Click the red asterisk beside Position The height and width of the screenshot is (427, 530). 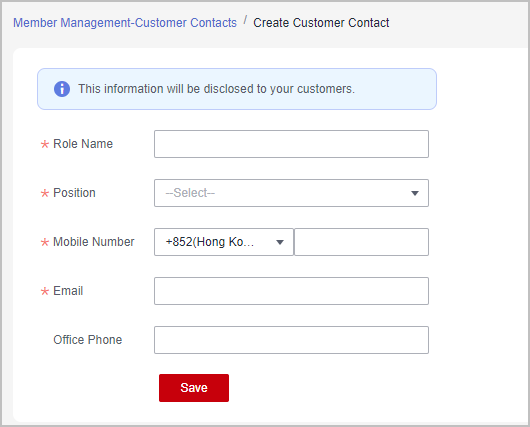(x=45, y=193)
